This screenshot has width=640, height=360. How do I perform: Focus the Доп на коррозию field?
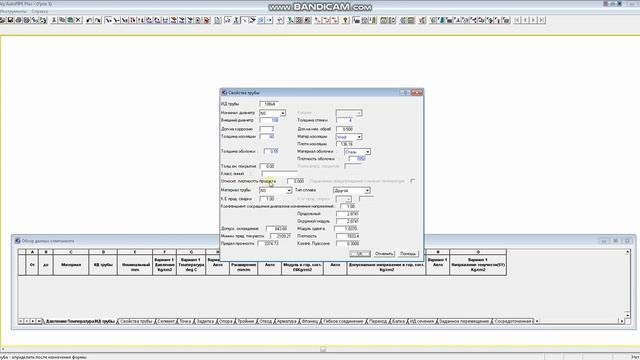(267, 129)
